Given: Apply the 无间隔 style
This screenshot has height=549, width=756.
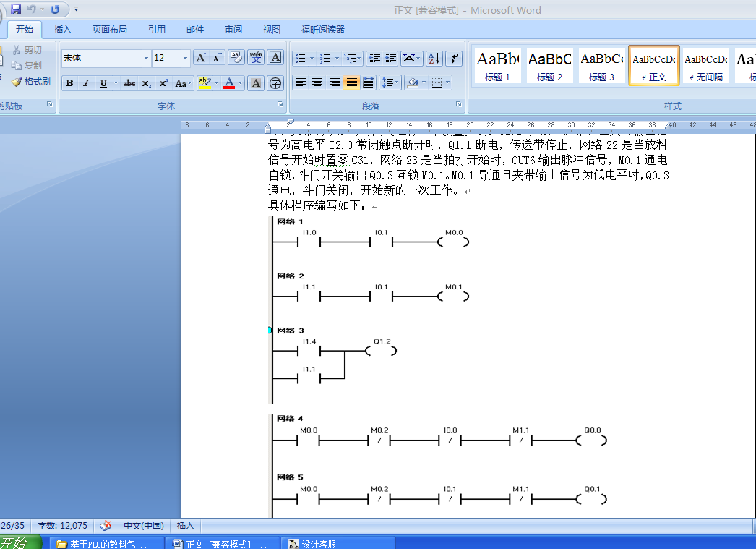Looking at the screenshot, I should 706,65.
